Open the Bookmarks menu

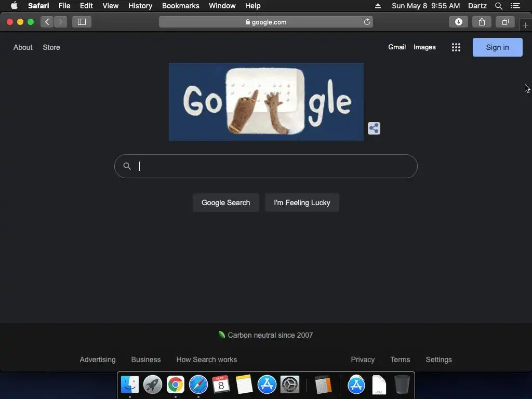click(x=180, y=6)
